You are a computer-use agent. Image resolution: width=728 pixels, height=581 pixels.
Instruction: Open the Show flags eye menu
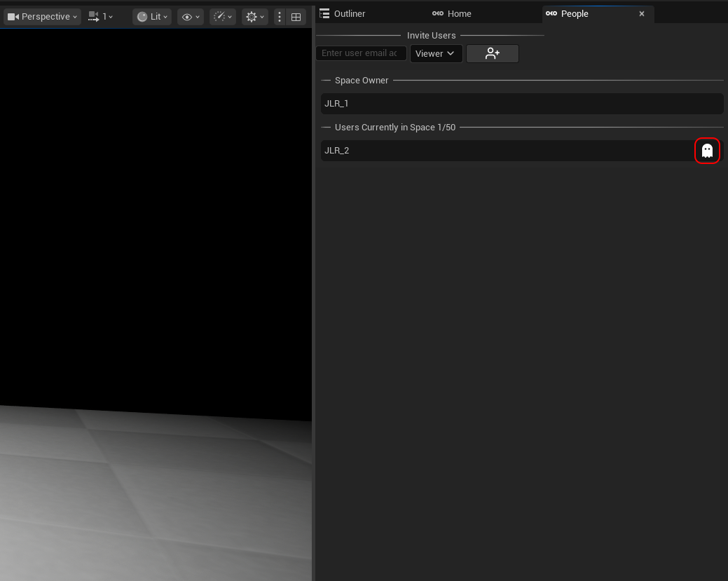coord(190,16)
